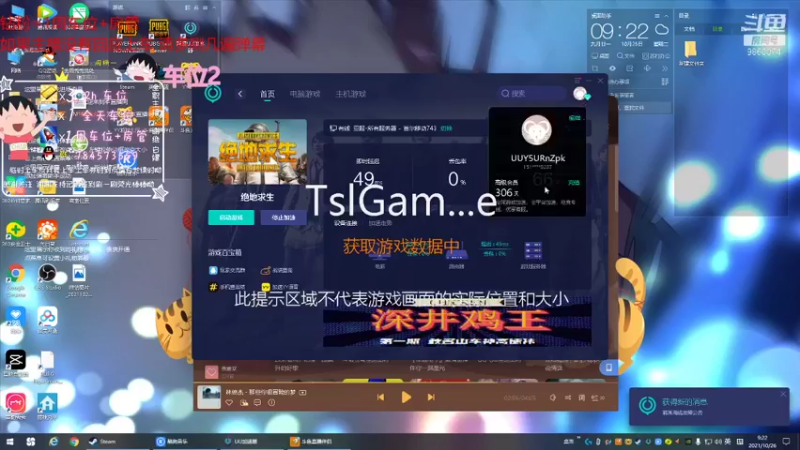Click the weather cloud icon in clock widget
800x450 pixels.
coord(662,31)
